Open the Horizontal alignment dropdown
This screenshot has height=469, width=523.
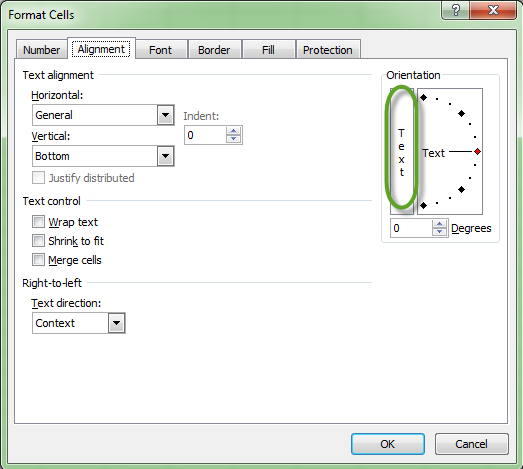(x=165, y=115)
